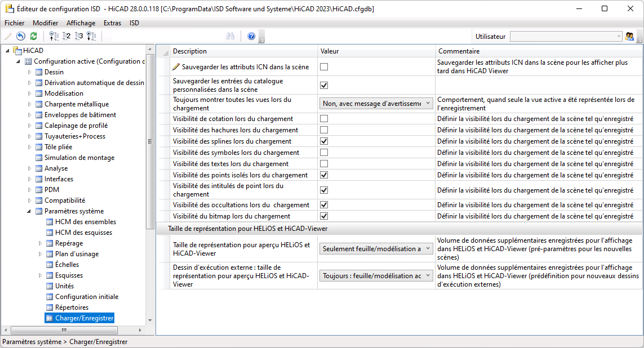Click the table icon next to Compatibilité
644x348 pixels.
pos(39,200)
